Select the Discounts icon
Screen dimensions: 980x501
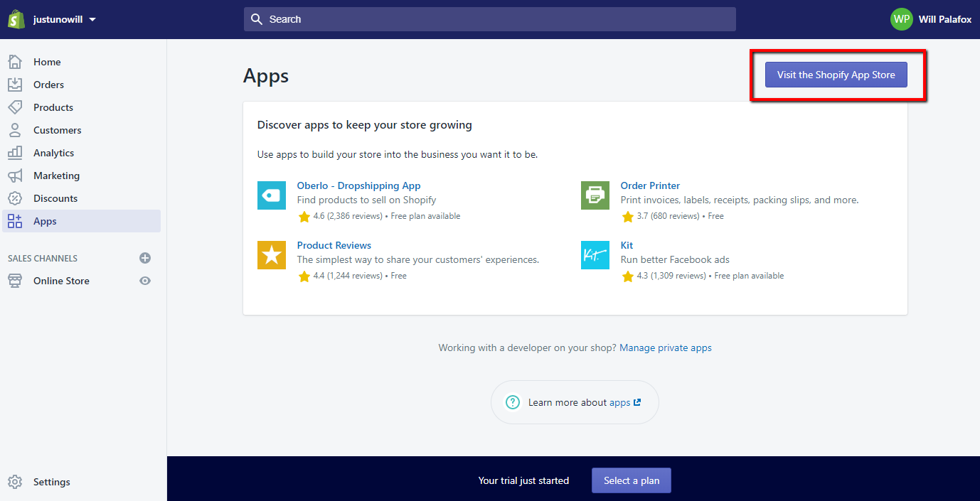[x=16, y=198]
